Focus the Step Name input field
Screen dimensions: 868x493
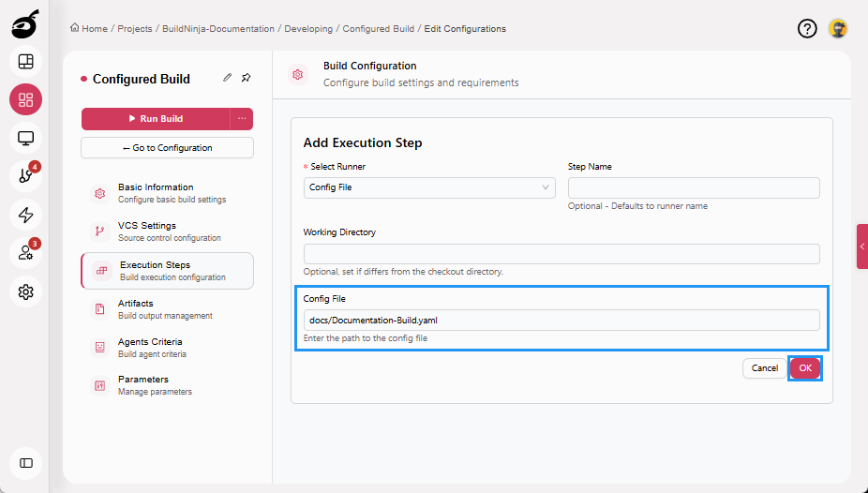pyautogui.click(x=694, y=187)
